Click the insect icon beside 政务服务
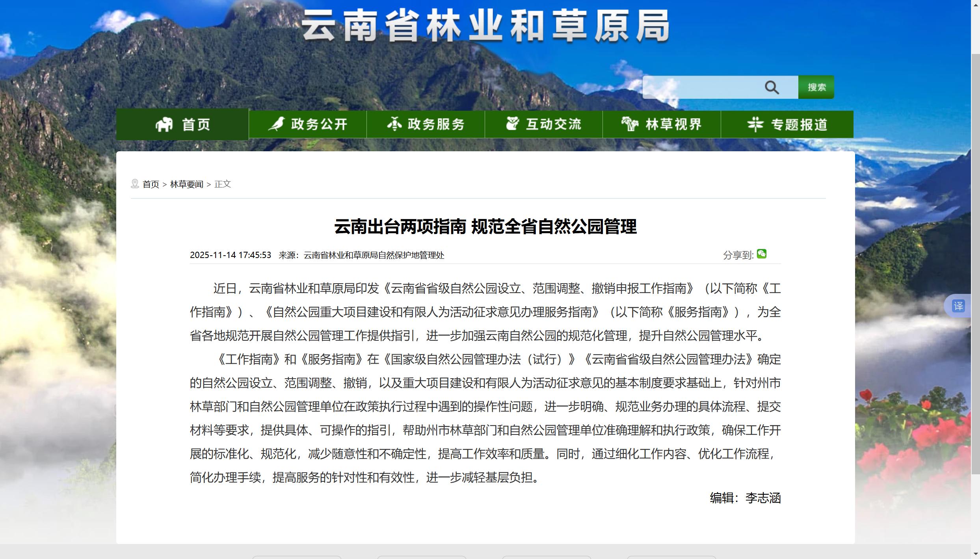The width and height of the screenshot is (980, 559). [x=394, y=124]
